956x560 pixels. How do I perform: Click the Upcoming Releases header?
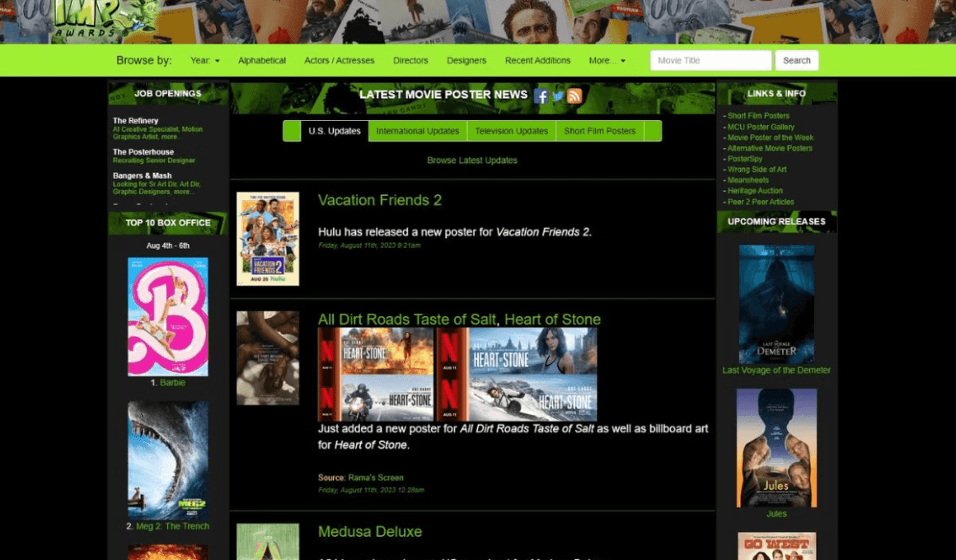776,222
